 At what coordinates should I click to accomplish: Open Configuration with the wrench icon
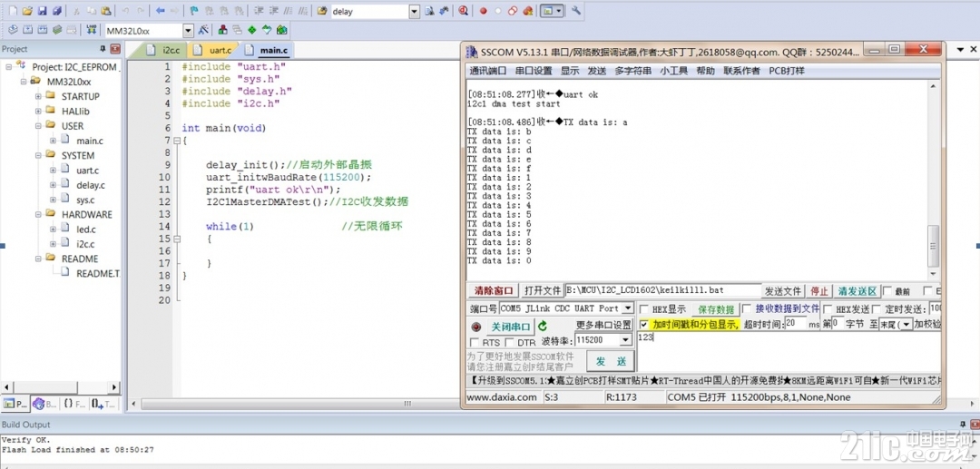pyautogui.click(x=576, y=11)
